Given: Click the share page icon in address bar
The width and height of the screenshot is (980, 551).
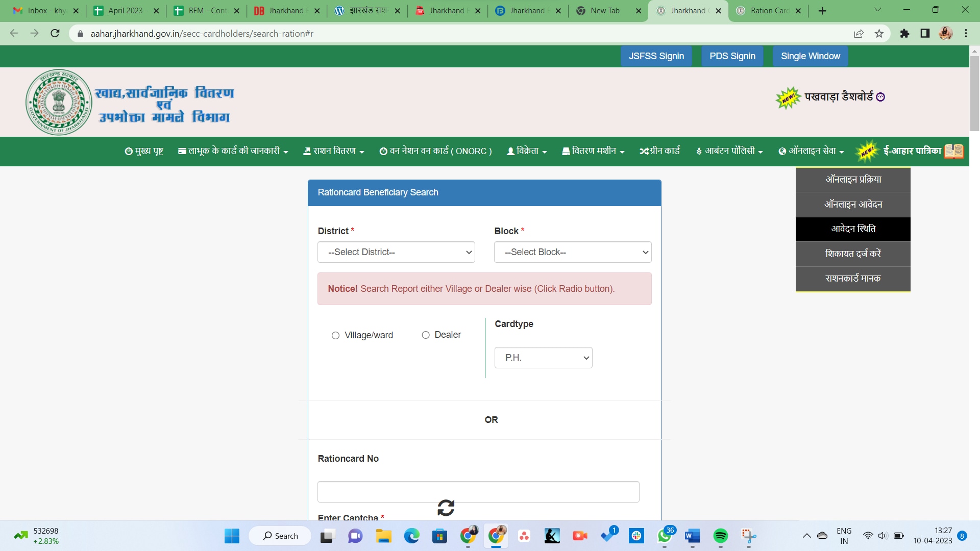Looking at the screenshot, I should coord(859,34).
